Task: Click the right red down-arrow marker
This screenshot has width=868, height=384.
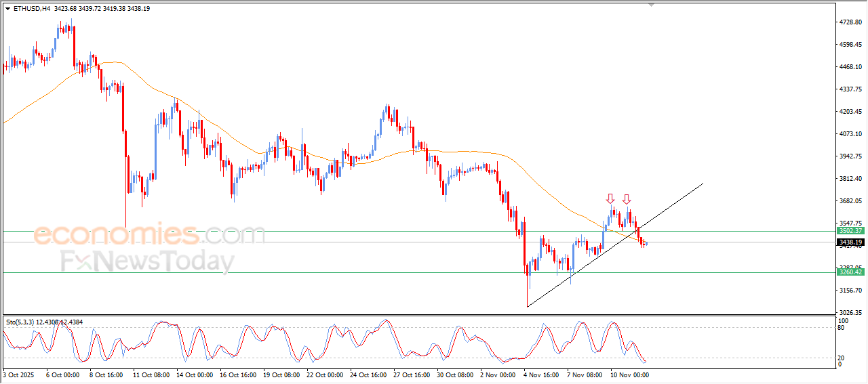Action: (x=627, y=198)
